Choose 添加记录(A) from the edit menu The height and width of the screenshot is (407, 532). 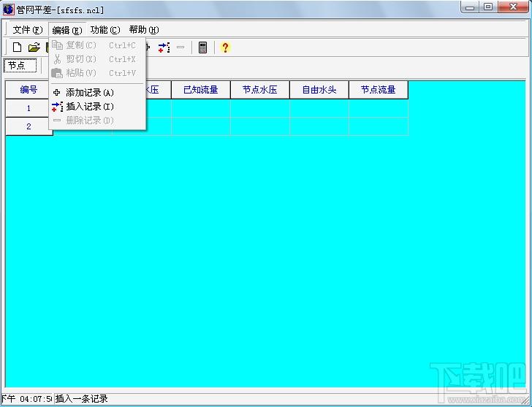[97, 93]
